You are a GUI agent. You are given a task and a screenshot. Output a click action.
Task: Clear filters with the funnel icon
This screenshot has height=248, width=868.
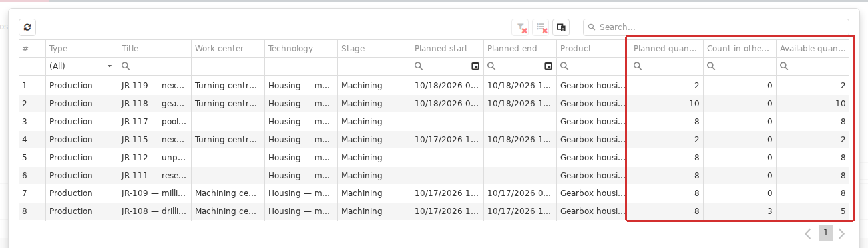click(520, 27)
